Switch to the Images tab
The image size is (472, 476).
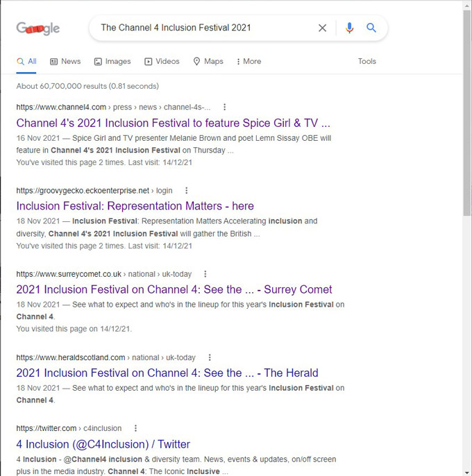coord(112,61)
